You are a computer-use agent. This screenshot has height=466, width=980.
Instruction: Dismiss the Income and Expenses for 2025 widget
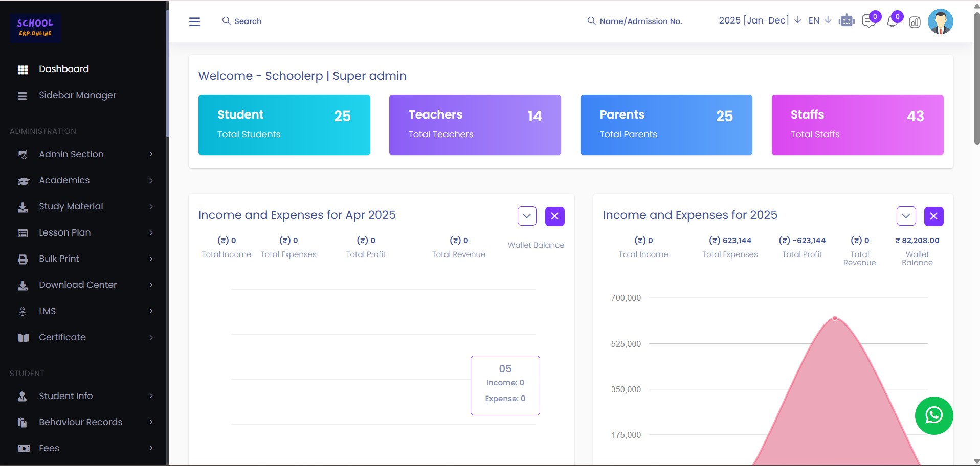[934, 216]
